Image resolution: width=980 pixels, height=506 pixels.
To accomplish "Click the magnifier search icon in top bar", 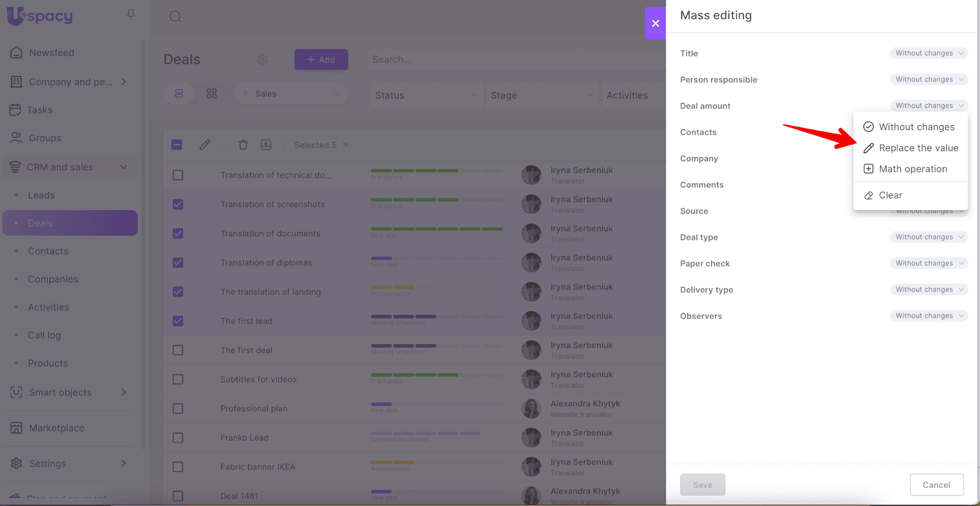I will point(175,17).
